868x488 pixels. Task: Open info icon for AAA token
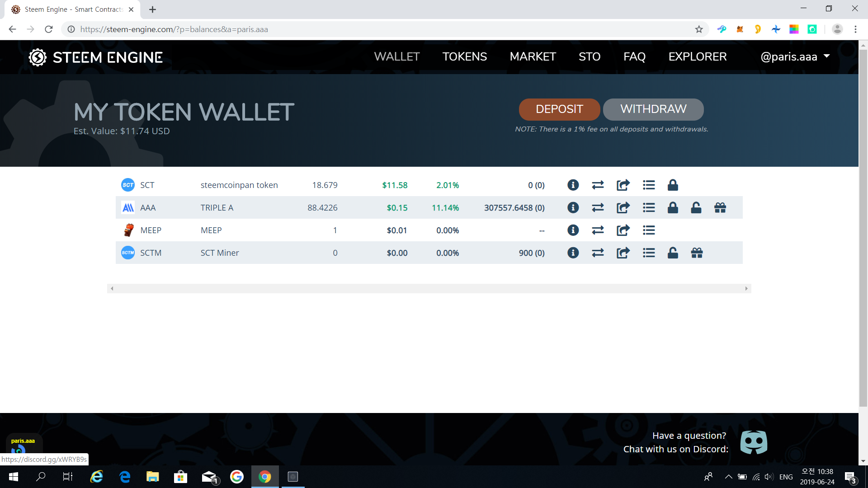[573, 207]
